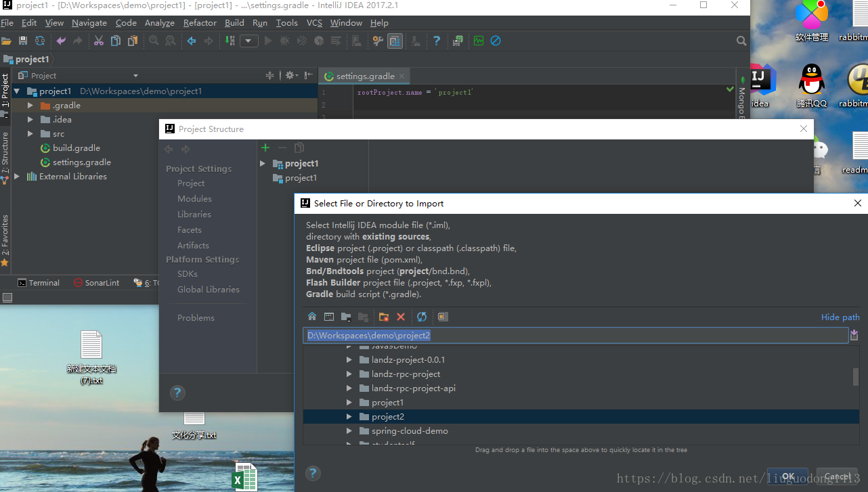Select the settings.gradle editor tab
This screenshot has height=492, width=868.
coord(365,76)
